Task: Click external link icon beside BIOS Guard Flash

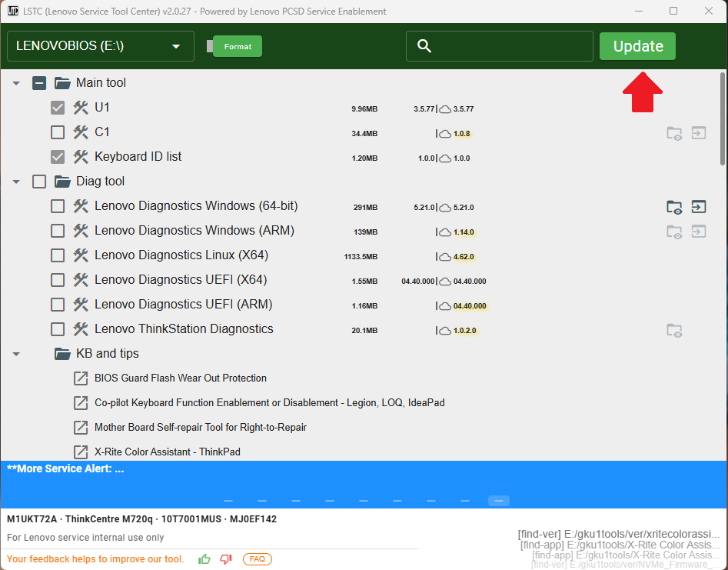Action: coord(81,378)
